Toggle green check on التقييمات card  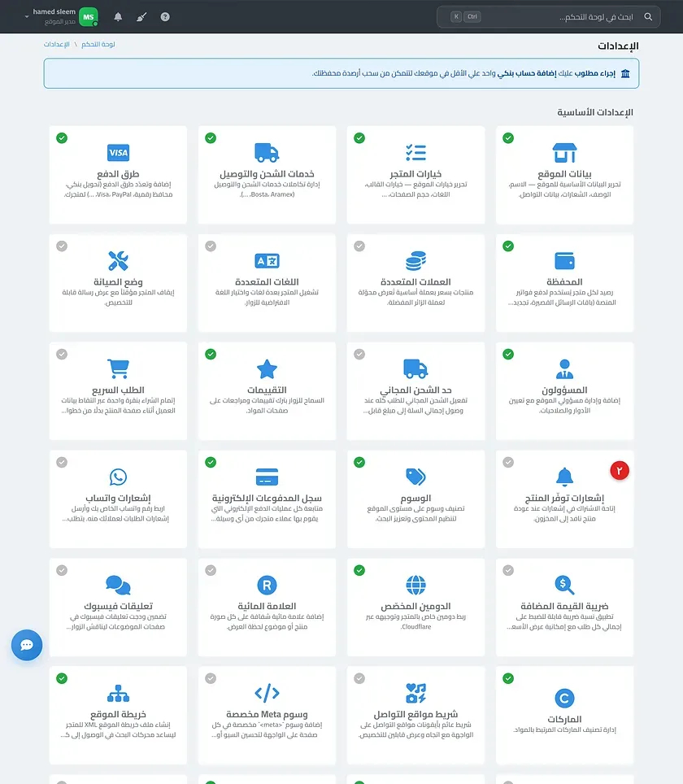[x=211, y=354]
